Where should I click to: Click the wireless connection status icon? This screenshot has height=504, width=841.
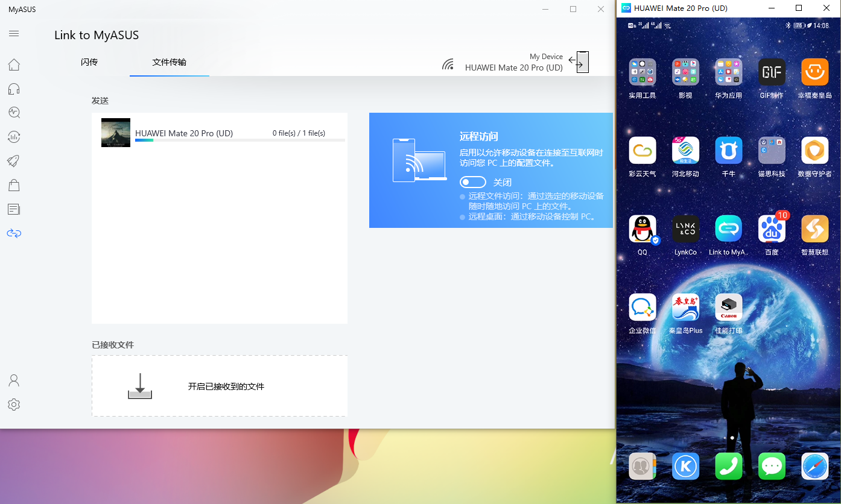(x=448, y=65)
